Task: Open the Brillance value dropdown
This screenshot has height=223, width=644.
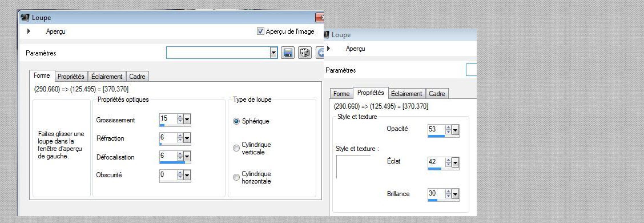Action: point(455,194)
